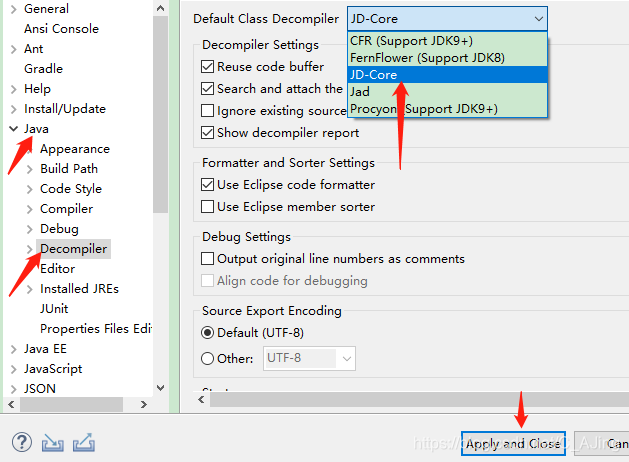Collapse the Java tree node
The width and height of the screenshot is (629, 462).
(x=14, y=129)
